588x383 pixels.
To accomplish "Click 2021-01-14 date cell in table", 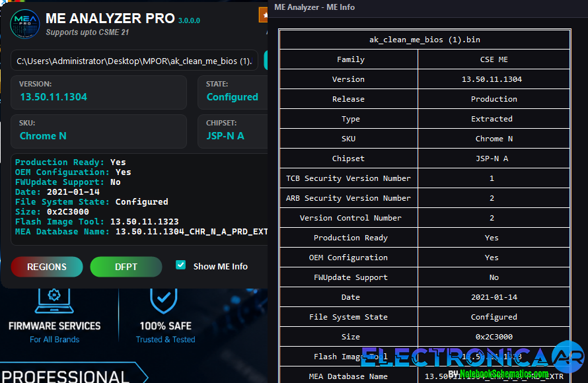I will coord(494,297).
